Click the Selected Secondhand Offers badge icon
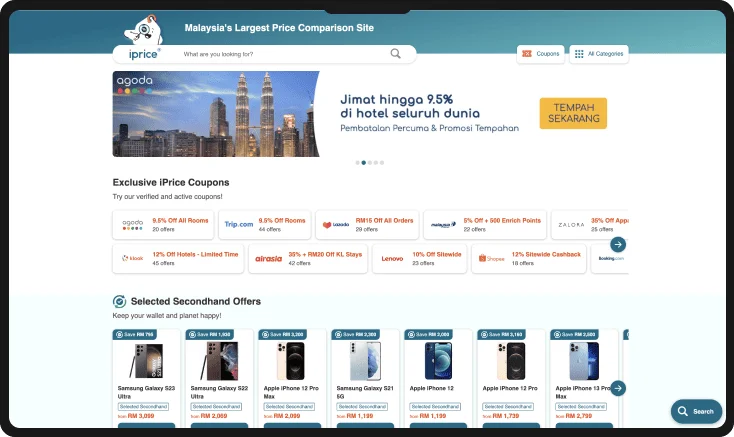Viewport: 734px width, 437px height. pyautogui.click(x=119, y=302)
